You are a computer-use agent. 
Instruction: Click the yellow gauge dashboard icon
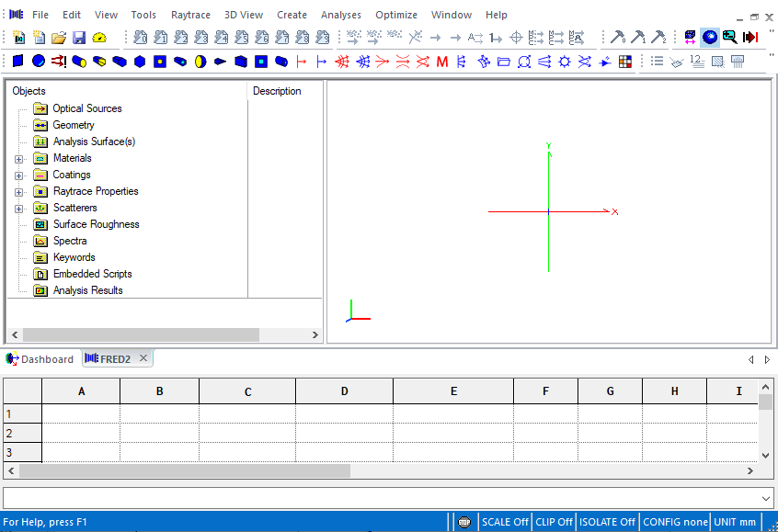coord(99,38)
